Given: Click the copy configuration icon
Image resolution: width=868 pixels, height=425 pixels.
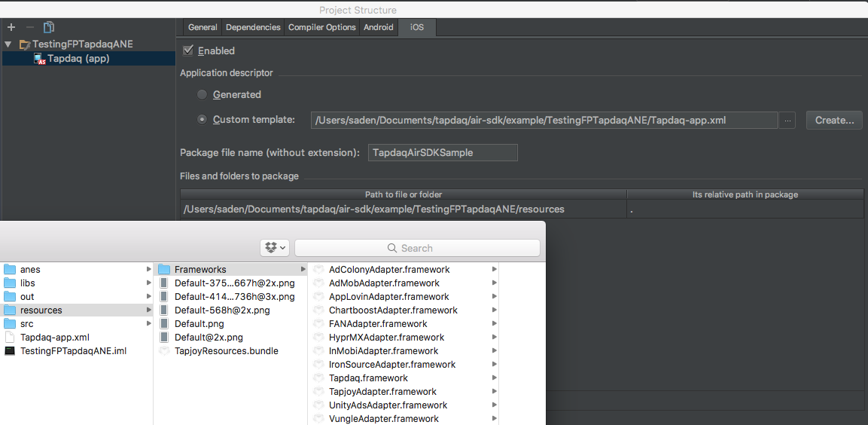Looking at the screenshot, I should pyautogui.click(x=49, y=26).
